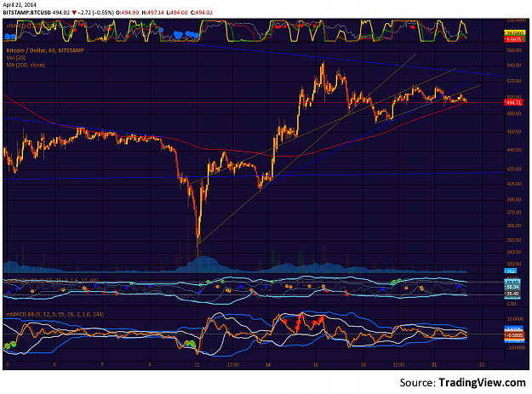Viewport: 532px width, 394px height.
Task: Click the 560.00 price axis label
Action: [513, 50]
